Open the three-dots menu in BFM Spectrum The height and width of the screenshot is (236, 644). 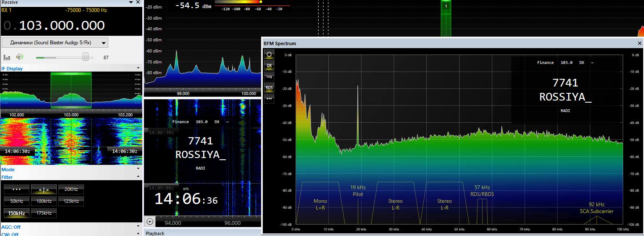269,99
